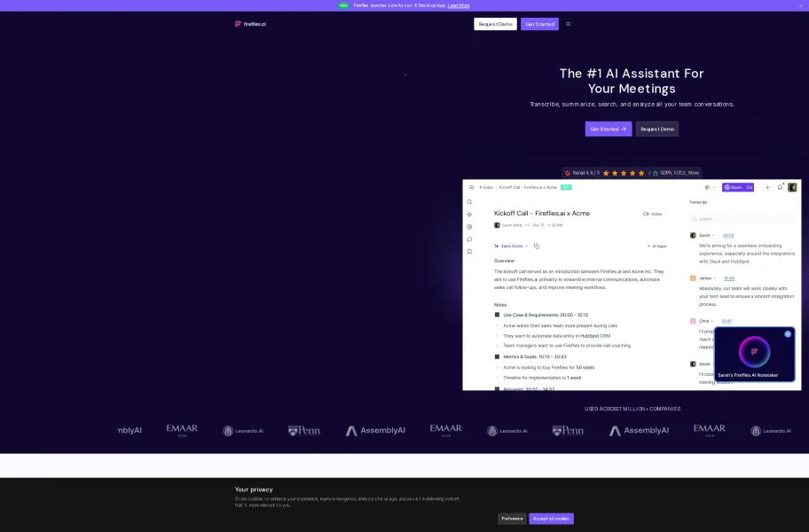The height and width of the screenshot is (532, 809).
Task: Click the circular icon below the sparkle in the sidebar
Action: (469, 227)
